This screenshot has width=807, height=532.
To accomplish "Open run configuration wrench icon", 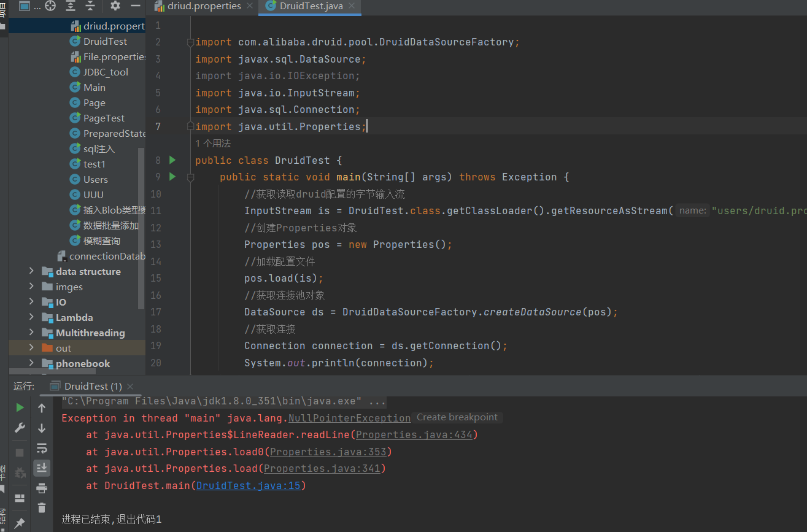I will click(20, 428).
